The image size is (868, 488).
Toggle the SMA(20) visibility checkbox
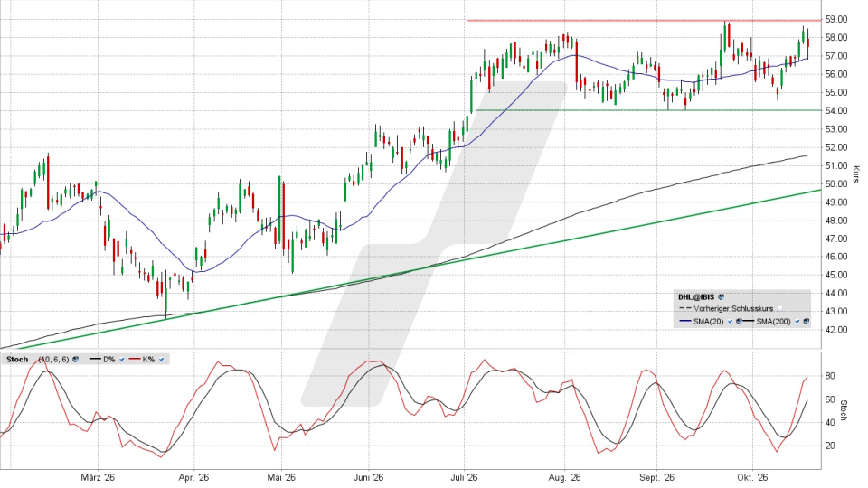coord(731,322)
